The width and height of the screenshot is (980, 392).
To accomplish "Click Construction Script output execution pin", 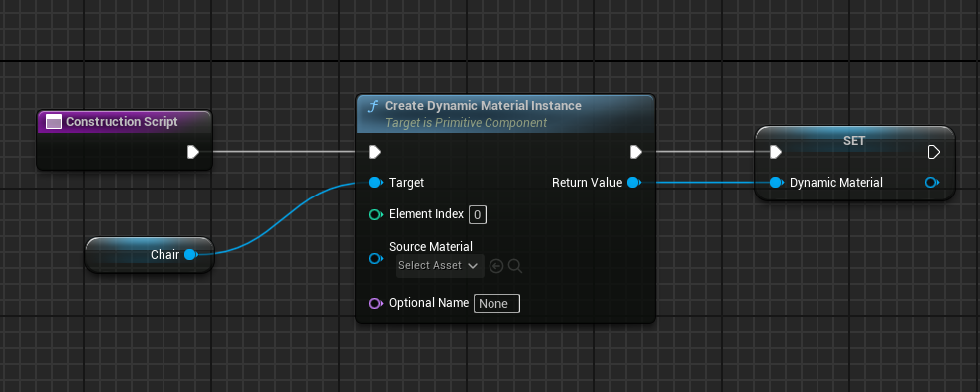I will pyautogui.click(x=193, y=152).
